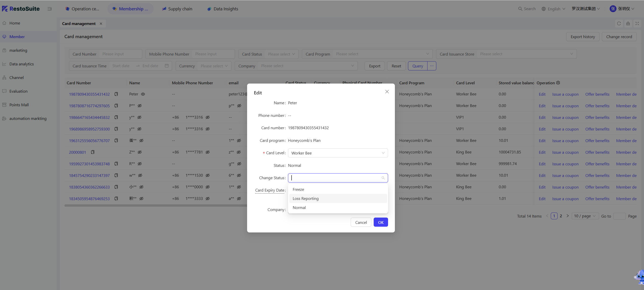Open the Points Mall sidebar item

19,105
